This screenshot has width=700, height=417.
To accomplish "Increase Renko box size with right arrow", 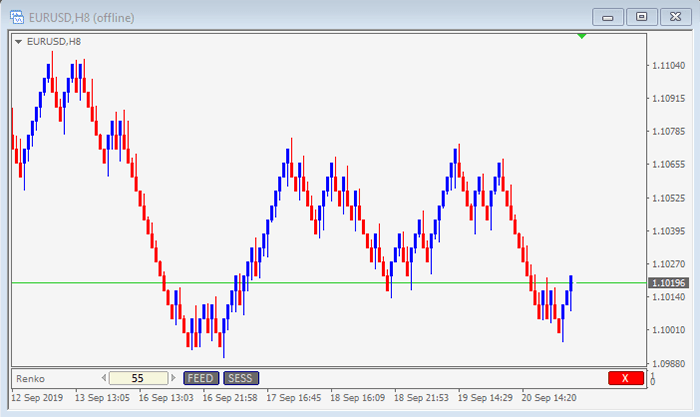I will [x=173, y=378].
